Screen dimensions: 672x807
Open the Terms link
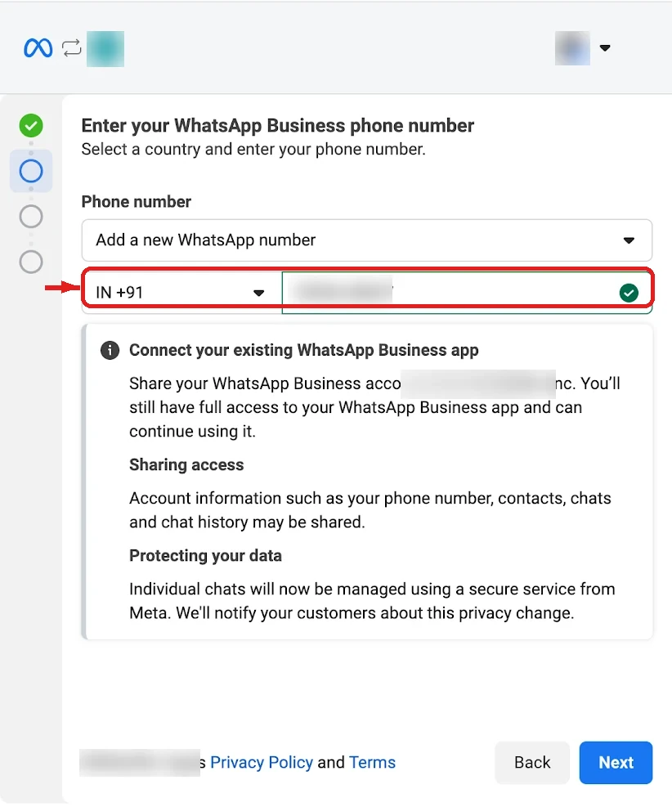[x=372, y=762]
